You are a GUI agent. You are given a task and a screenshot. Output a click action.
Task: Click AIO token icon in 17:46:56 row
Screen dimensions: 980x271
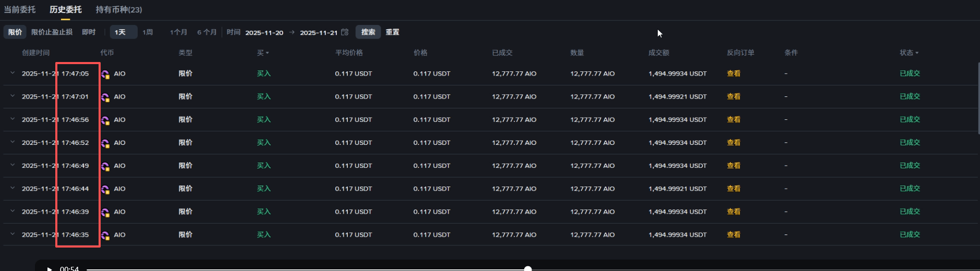point(105,120)
